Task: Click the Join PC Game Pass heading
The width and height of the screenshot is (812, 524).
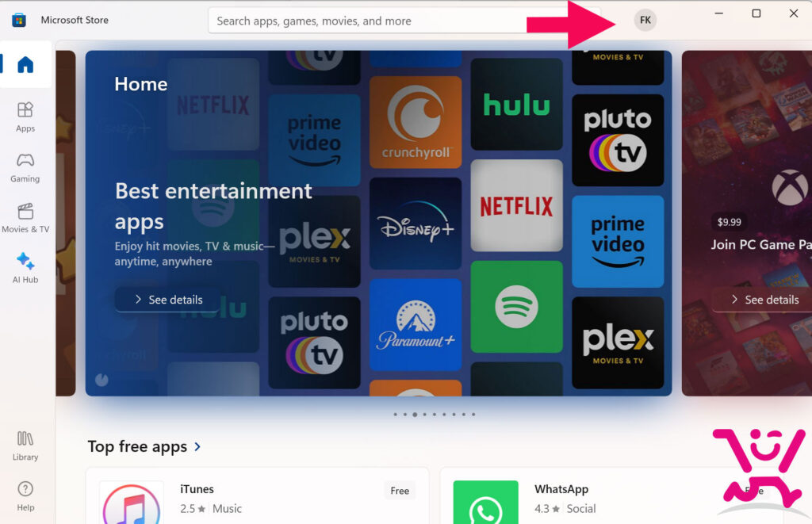Action: [761, 244]
